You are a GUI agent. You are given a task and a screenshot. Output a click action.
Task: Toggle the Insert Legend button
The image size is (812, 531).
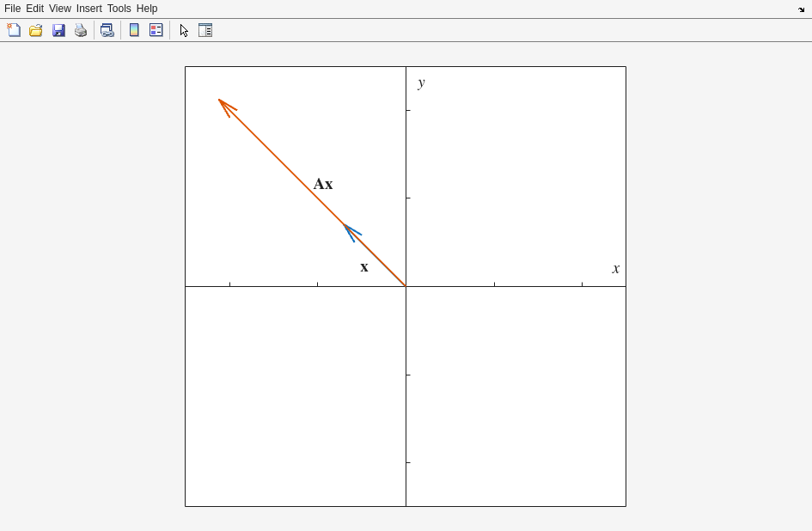pos(156,30)
